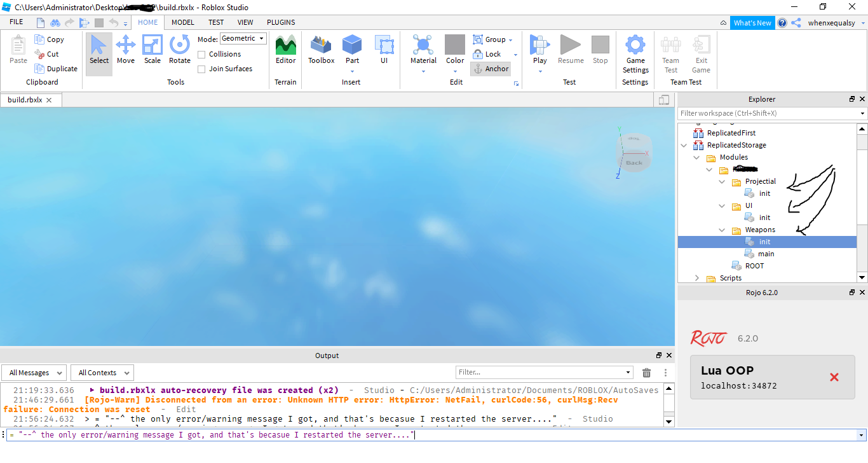Select the init module under UI
Viewport: 868px width, 463px height.
(764, 218)
